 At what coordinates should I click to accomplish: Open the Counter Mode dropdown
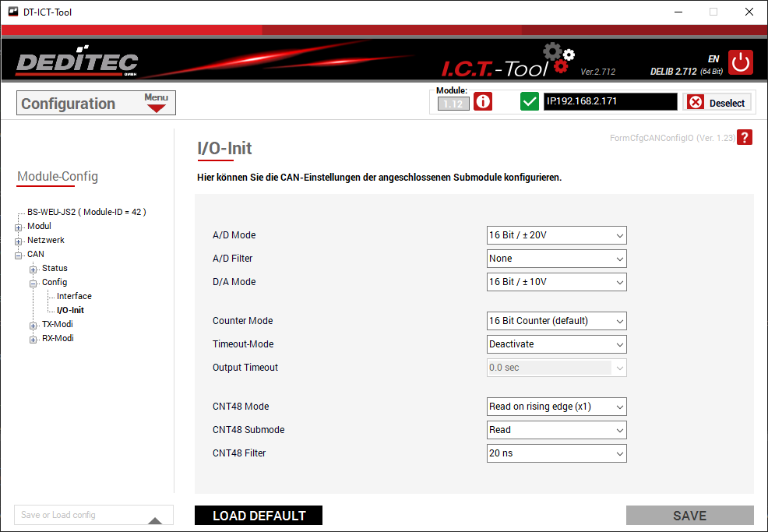coord(556,321)
